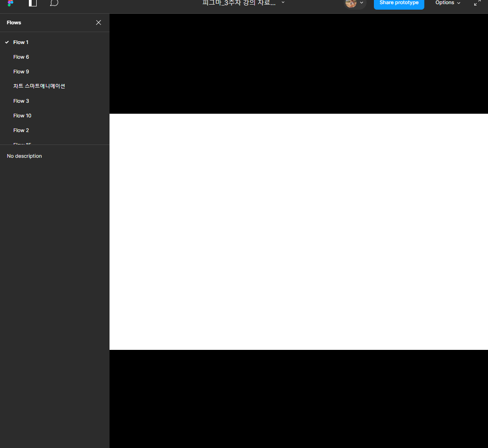Enter fullscreen with the expand arrows icon
This screenshot has height=448, width=488.
477,2
